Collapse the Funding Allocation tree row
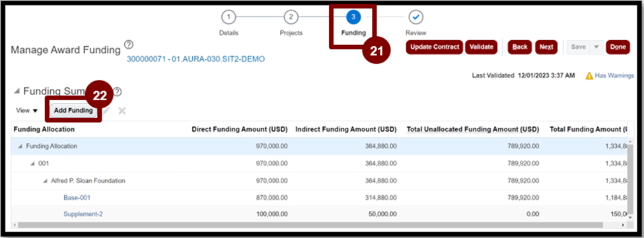This screenshot has width=644, height=238. click(x=20, y=146)
